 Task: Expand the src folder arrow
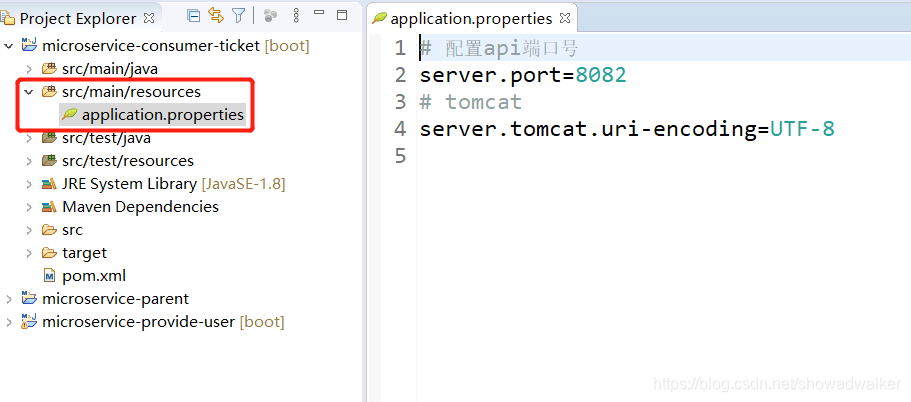[29, 230]
